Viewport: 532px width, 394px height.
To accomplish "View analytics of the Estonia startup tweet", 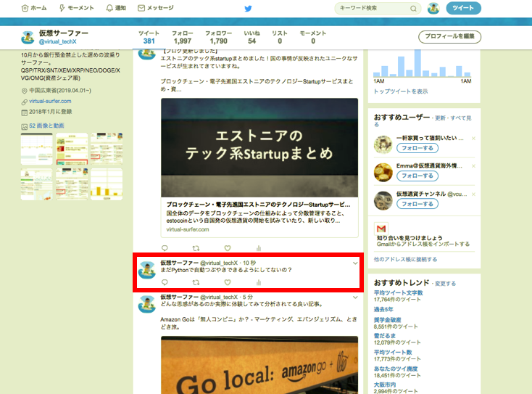I will coord(259,248).
